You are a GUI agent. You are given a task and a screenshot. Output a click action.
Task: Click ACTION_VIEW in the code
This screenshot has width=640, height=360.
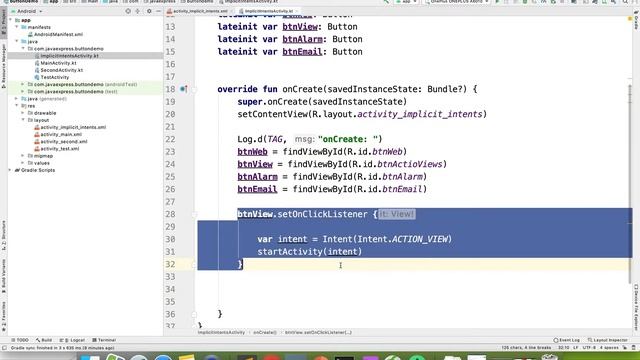coord(419,239)
